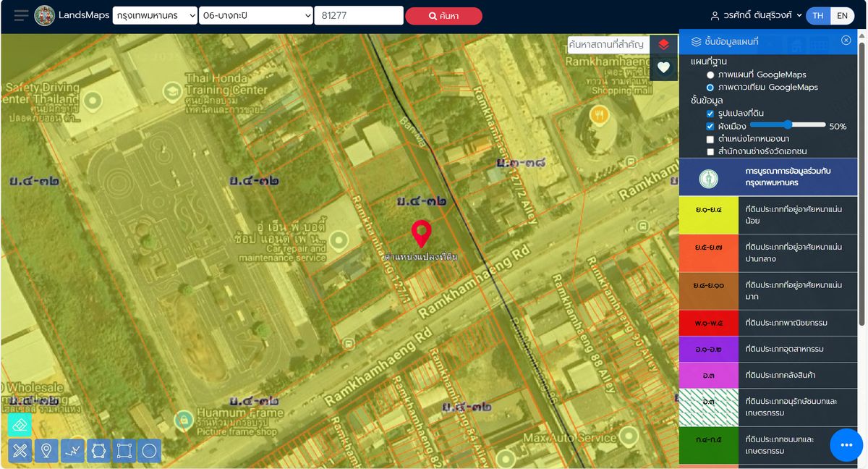Image resolution: width=868 pixels, height=469 pixels.
Task: Select the polygon drawing tool
Action: (98, 451)
